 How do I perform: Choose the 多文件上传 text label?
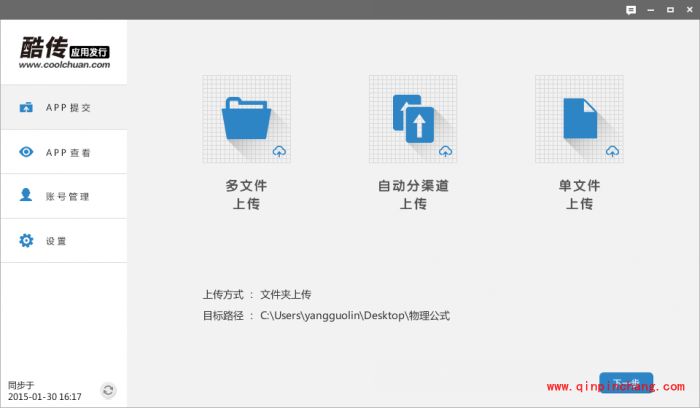pyautogui.click(x=246, y=194)
